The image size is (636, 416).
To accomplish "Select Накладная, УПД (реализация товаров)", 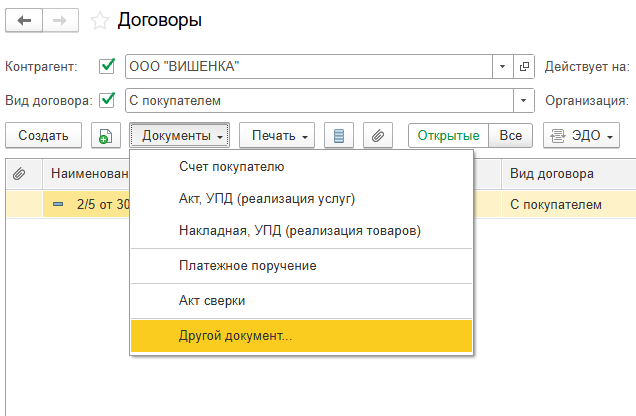I will 301,231.
